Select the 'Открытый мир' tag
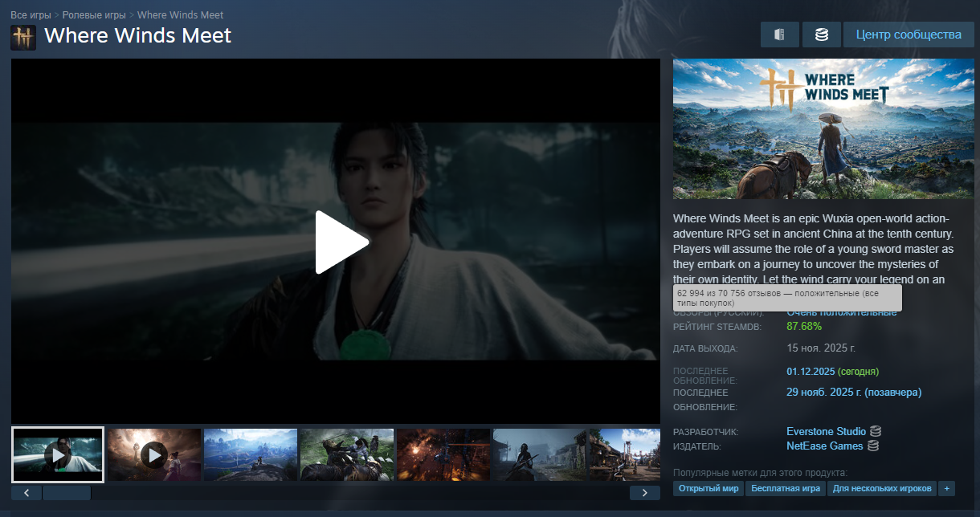The height and width of the screenshot is (517, 980). click(x=708, y=488)
